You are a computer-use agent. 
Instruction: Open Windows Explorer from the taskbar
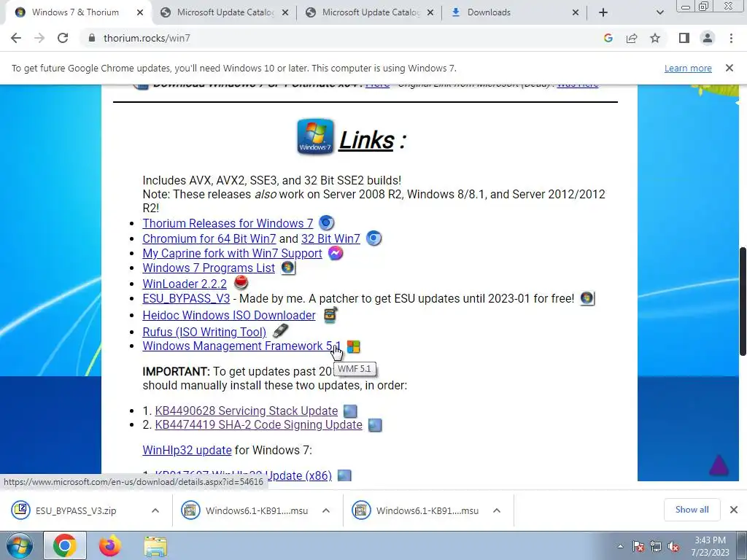tap(155, 545)
